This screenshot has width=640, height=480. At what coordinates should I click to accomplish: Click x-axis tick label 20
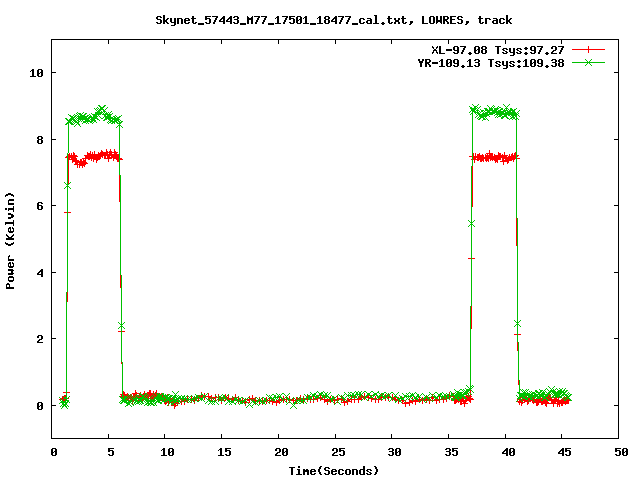coord(281,452)
